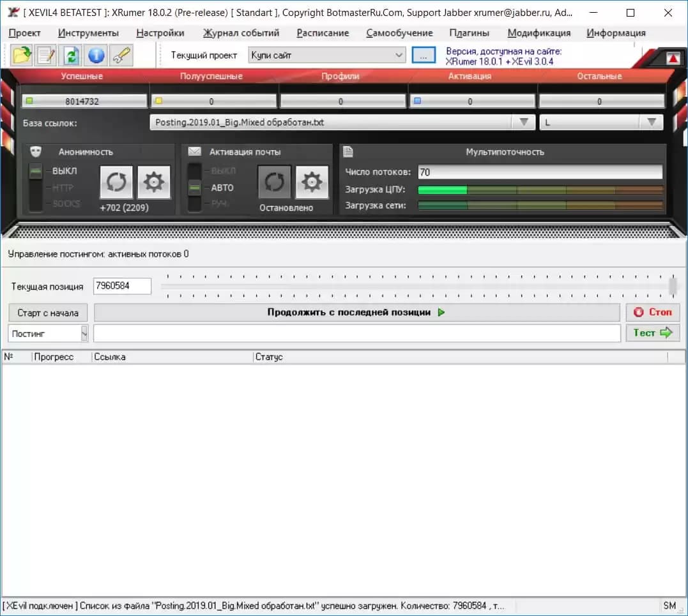Image resolution: width=688 pixels, height=616 pixels.
Task: Set anonymity switch to HTTP
Action: (x=63, y=188)
